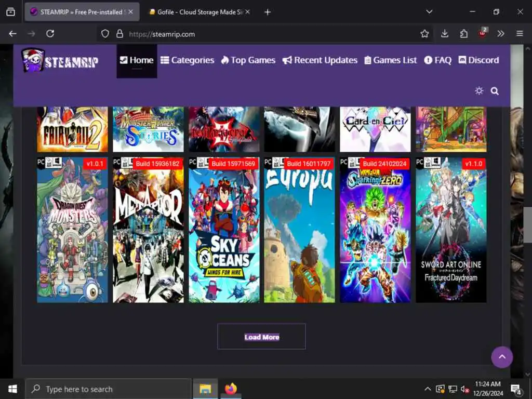
Task: Close the STEAMRIP tab
Action: [x=130, y=12]
